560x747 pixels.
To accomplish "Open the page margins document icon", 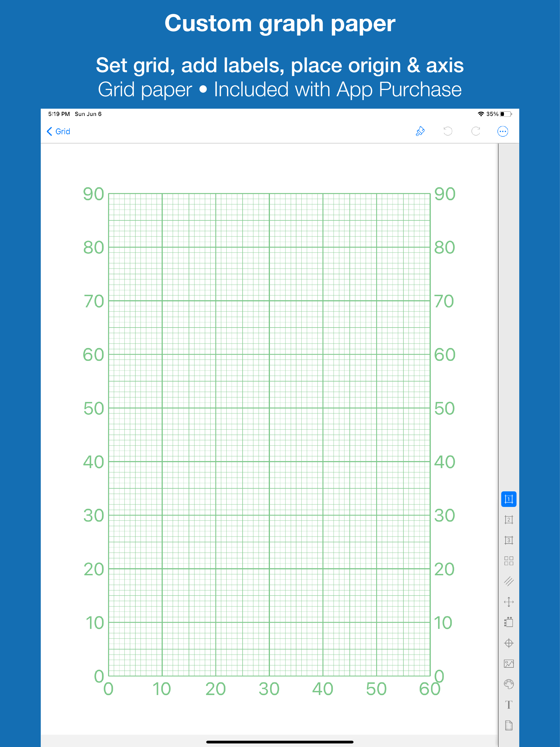I will click(x=508, y=725).
